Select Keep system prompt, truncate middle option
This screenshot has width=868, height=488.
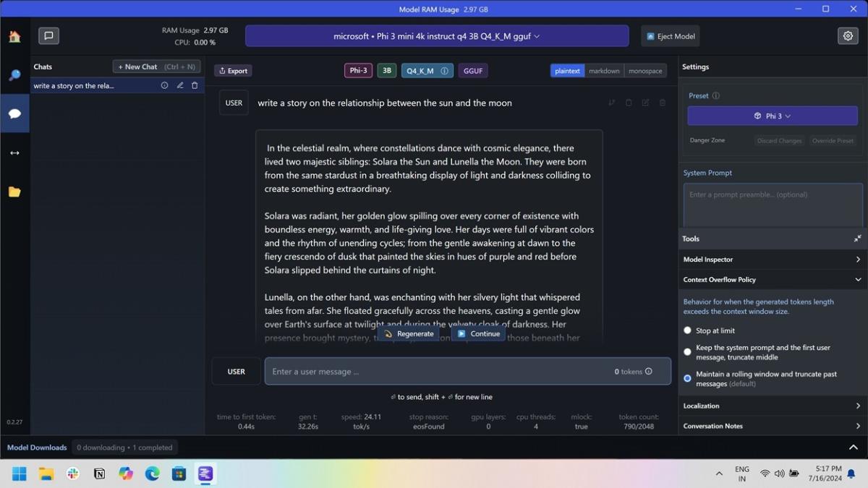click(x=687, y=352)
